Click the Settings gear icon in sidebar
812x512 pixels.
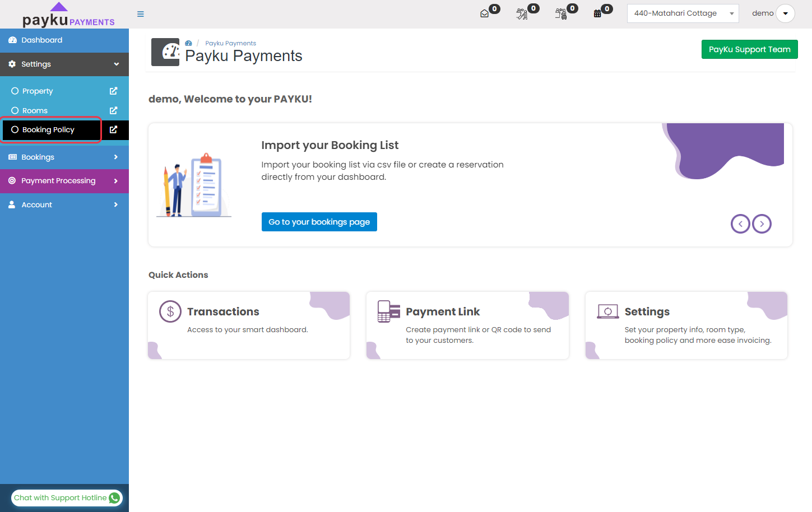click(x=12, y=64)
